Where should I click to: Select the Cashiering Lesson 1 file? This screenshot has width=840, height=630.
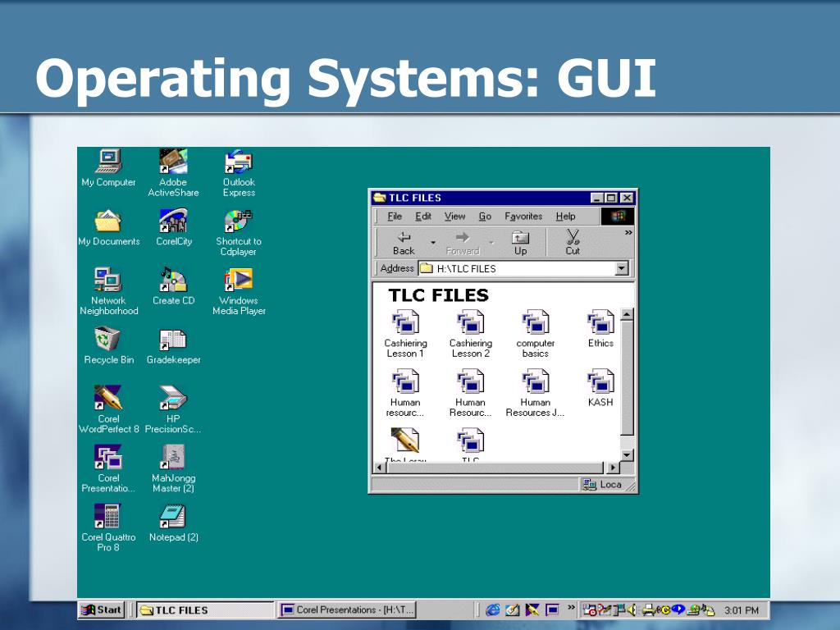coord(405,334)
